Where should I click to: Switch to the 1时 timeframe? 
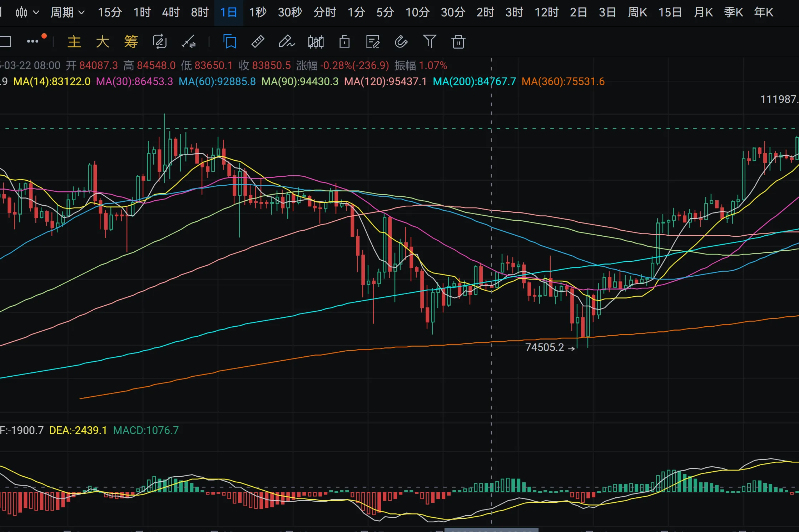click(142, 12)
